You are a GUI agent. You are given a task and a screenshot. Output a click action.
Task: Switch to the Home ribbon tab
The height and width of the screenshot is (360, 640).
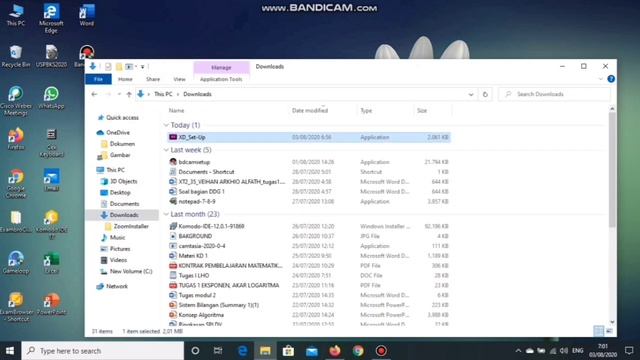[x=125, y=79]
